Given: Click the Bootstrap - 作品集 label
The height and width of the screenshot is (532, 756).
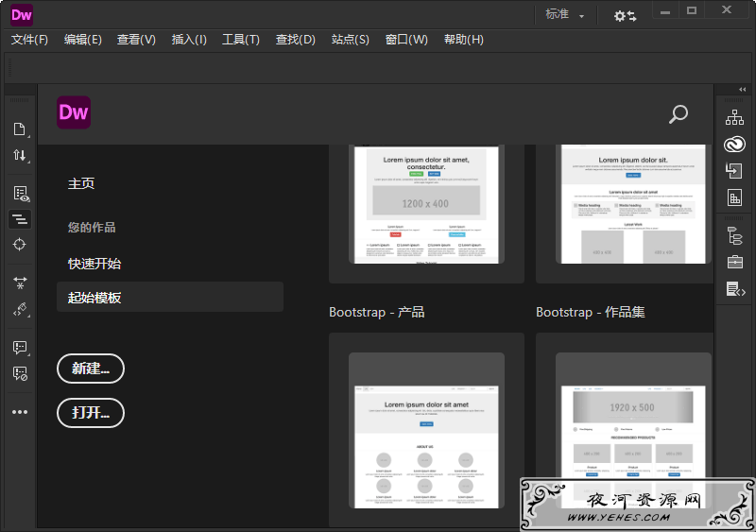Looking at the screenshot, I should (590, 312).
